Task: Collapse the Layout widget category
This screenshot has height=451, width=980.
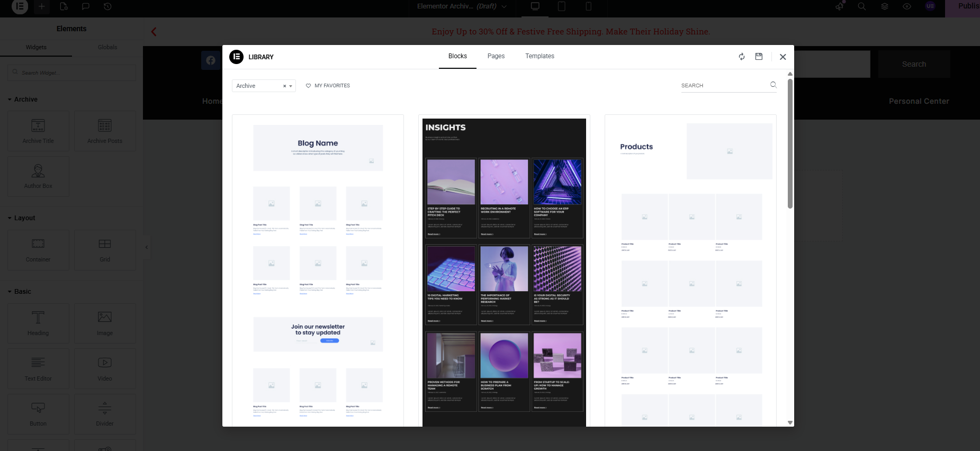Action: pyautogui.click(x=22, y=218)
